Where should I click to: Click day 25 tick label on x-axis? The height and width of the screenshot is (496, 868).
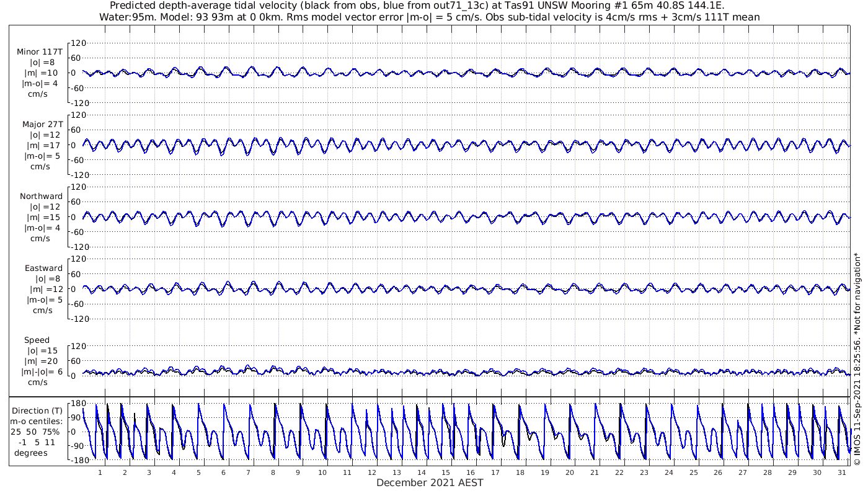click(x=693, y=472)
